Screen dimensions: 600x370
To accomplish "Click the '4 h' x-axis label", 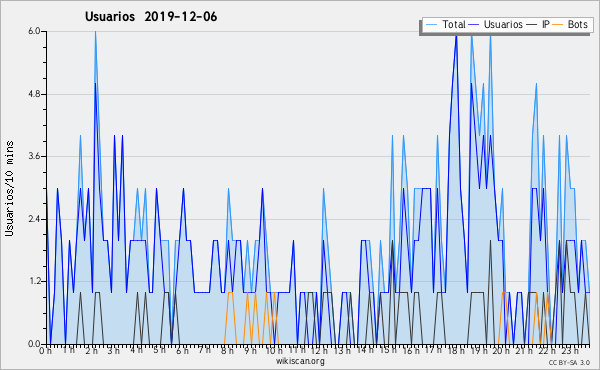I will click(x=136, y=350).
